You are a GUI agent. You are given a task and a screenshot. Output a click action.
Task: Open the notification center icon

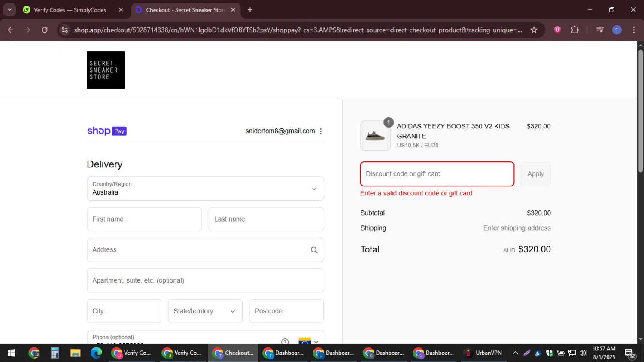click(x=630, y=353)
